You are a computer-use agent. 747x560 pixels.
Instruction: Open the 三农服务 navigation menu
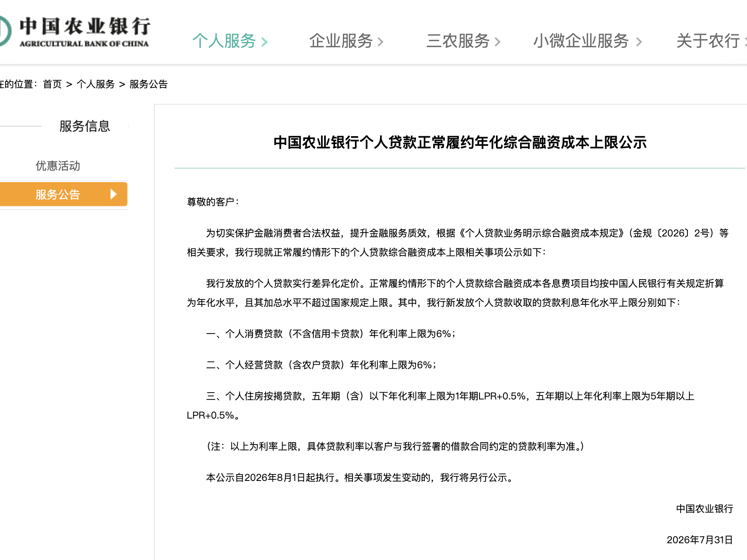458,41
